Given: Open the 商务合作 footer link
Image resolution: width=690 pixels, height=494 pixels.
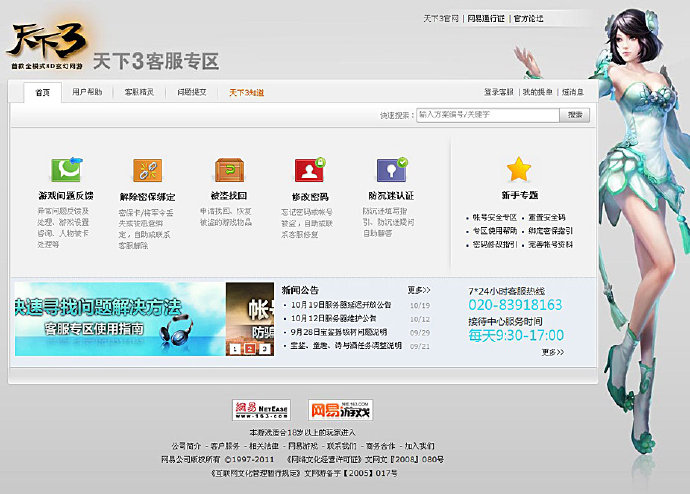Looking at the screenshot, I should [x=381, y=446].
